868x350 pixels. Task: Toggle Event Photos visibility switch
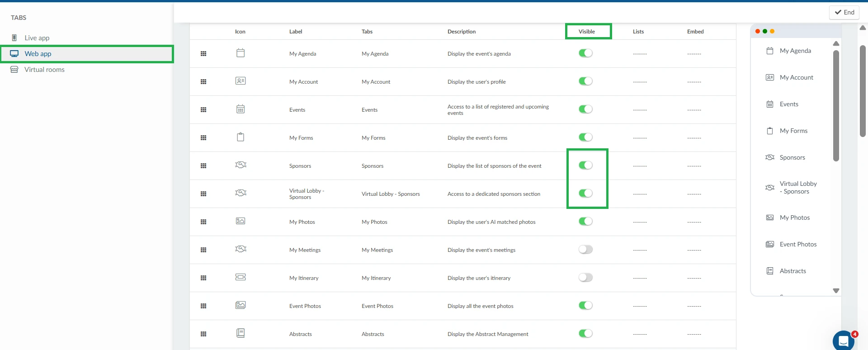585,306
